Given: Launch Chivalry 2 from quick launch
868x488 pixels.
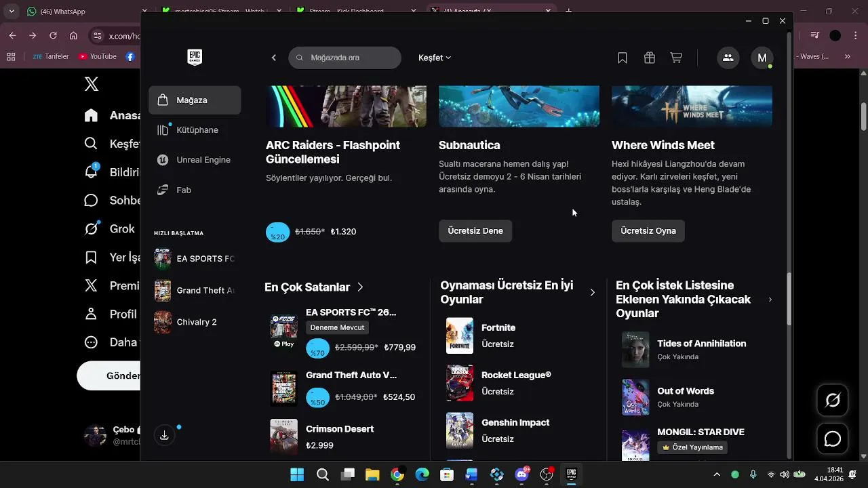Looking at the screenshot, I should coord(186,322).
